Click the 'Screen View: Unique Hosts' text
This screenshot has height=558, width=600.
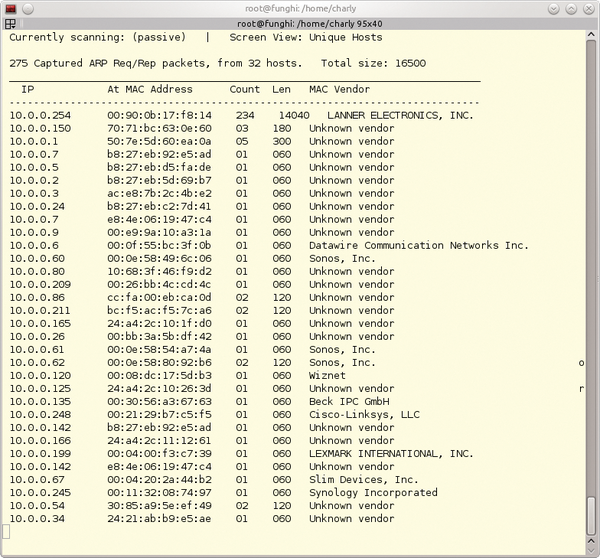click(306, 37)
